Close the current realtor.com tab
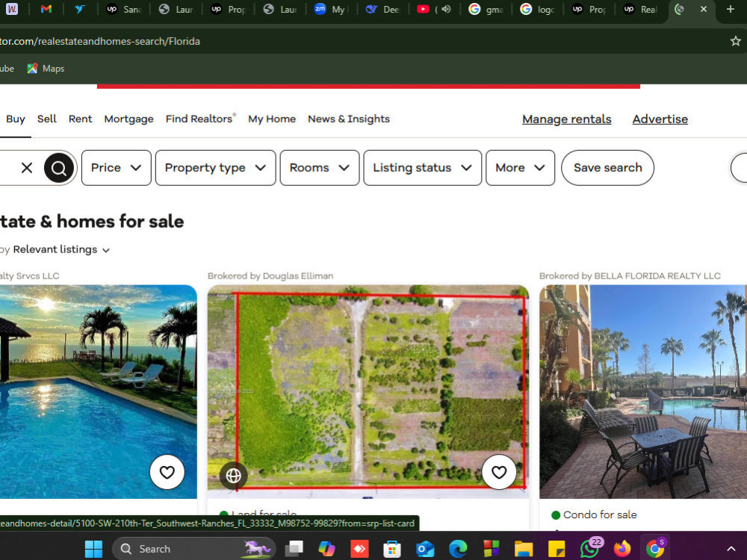 (x=704, y=9)
